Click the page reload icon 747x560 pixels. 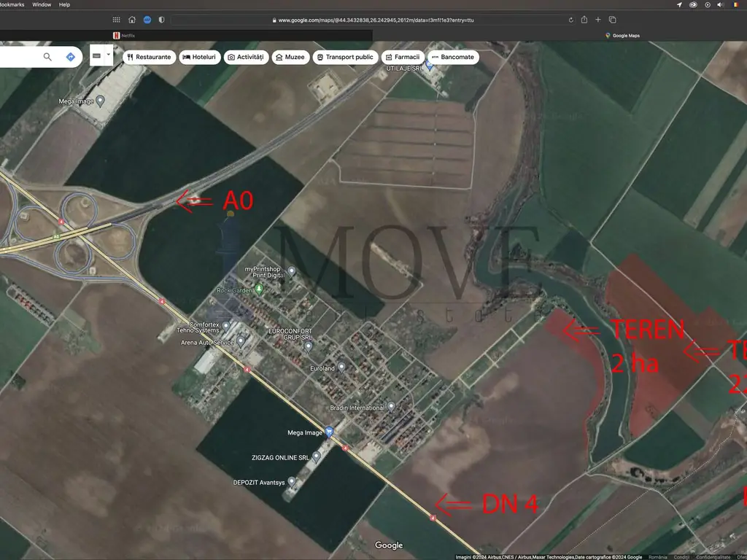point(570,20)
